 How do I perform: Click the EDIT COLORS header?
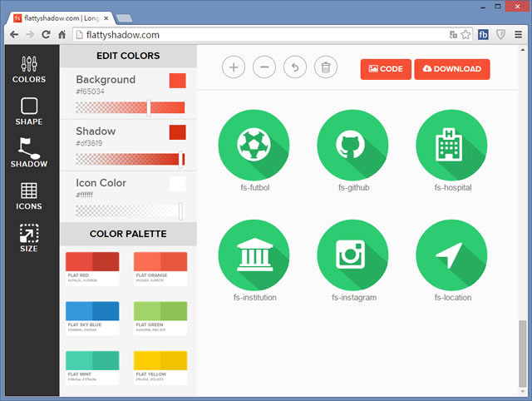click(128, 56)
